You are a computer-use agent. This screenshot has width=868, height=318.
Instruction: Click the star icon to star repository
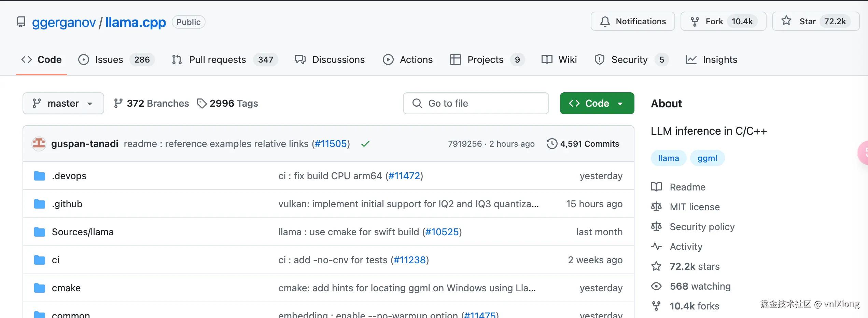tap(786, 21)
